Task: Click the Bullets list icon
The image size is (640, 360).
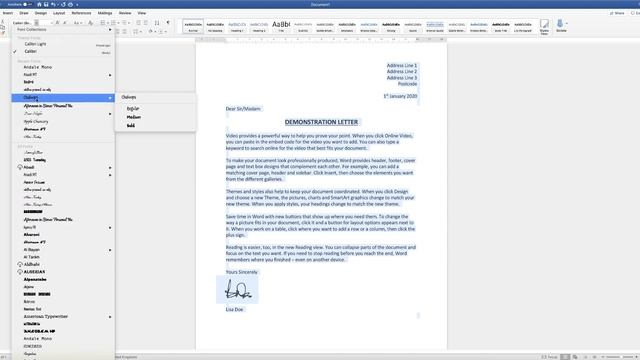Action: pyautogui.click(x=104, y=23)
